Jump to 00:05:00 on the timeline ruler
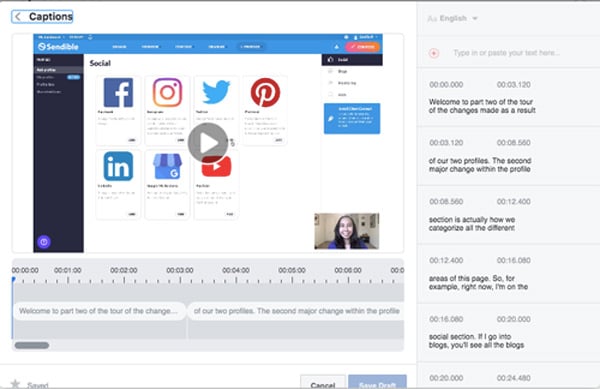The width and height of the screenshot is (600, 389). 292,270
